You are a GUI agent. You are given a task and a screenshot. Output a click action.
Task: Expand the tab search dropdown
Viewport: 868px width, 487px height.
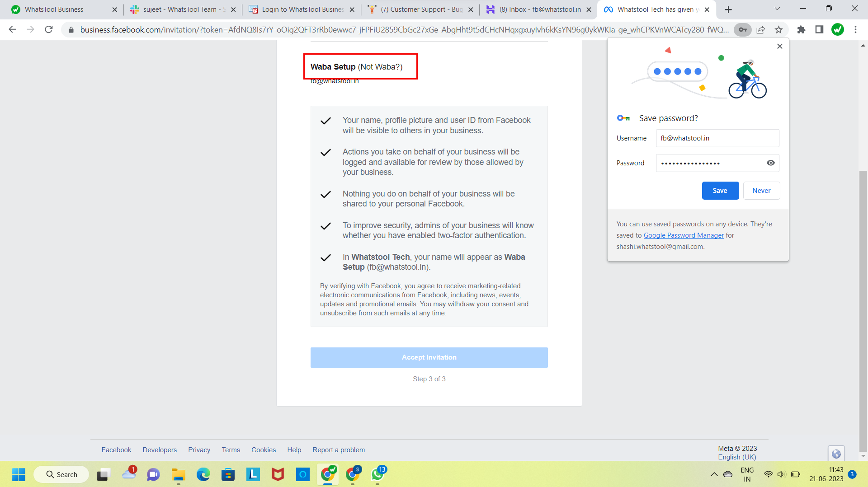(778, 9)
